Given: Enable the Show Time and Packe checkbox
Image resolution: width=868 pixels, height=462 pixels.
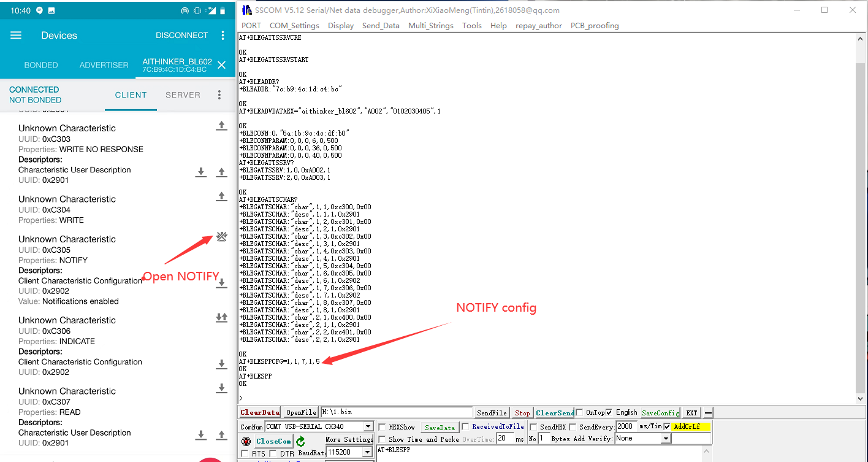Looking at the screenshot, I should (x=383, y=439).
